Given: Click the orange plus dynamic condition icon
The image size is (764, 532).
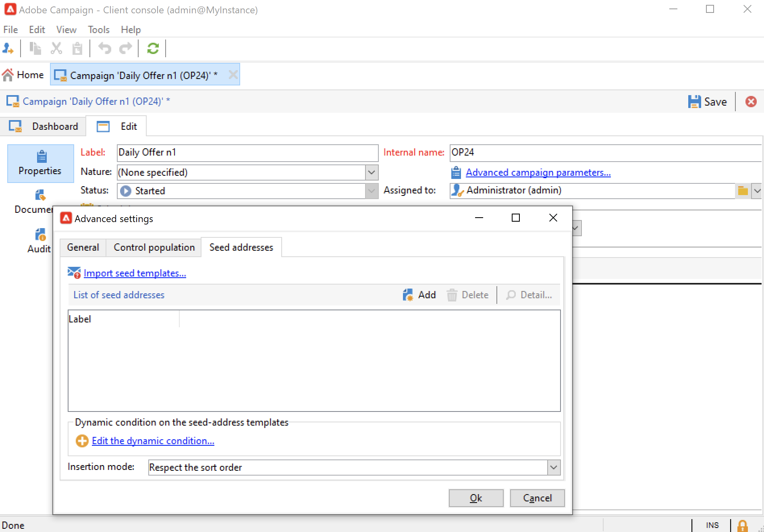Looking at the screenshot, I should [x=82, y=441].
